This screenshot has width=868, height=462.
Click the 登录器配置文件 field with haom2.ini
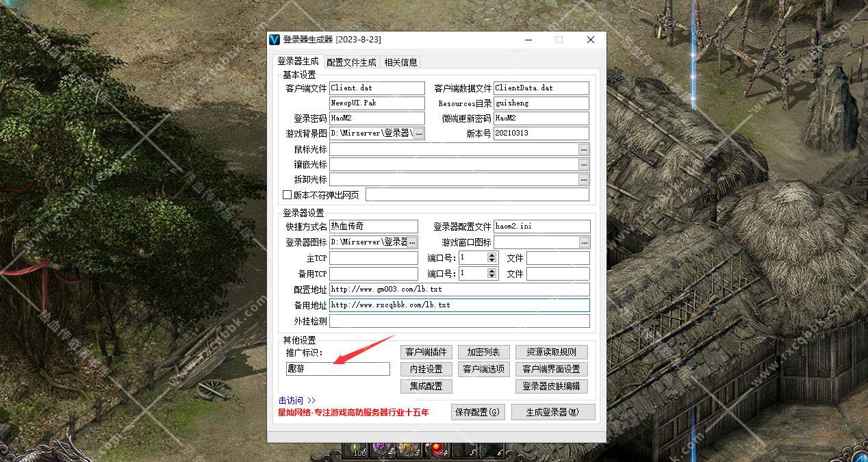(541, 227)
